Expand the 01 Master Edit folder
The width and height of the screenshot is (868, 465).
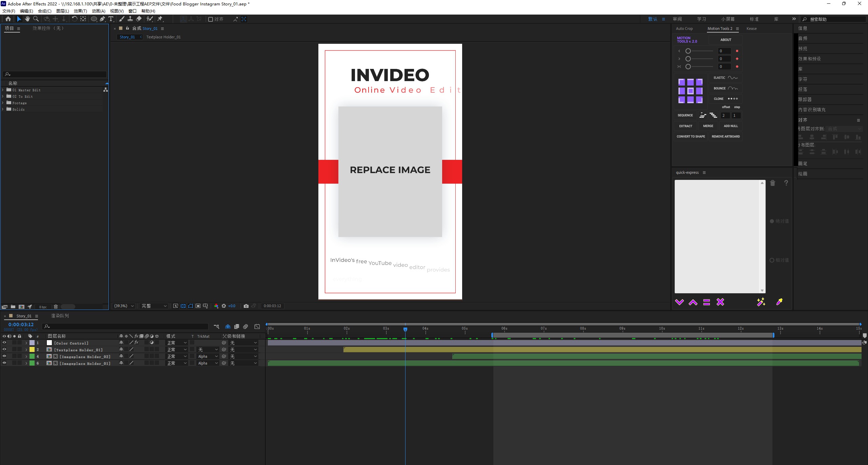[3, 90]
